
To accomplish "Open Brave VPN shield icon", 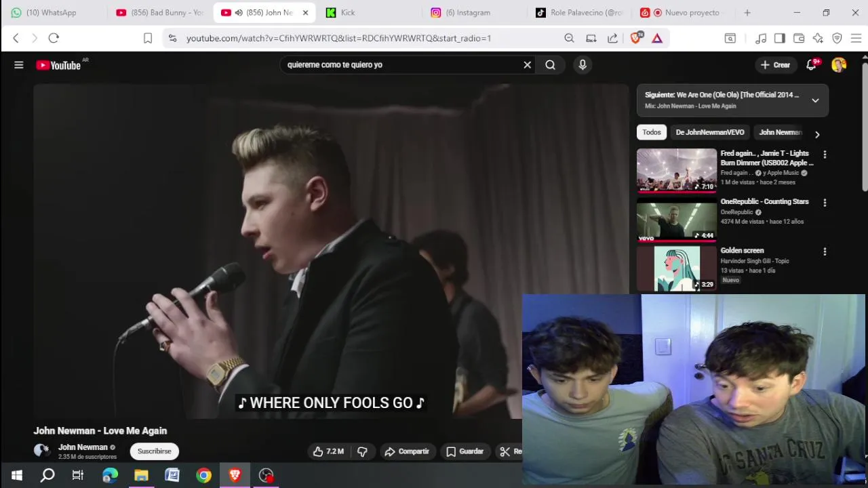I will [837, 38].
